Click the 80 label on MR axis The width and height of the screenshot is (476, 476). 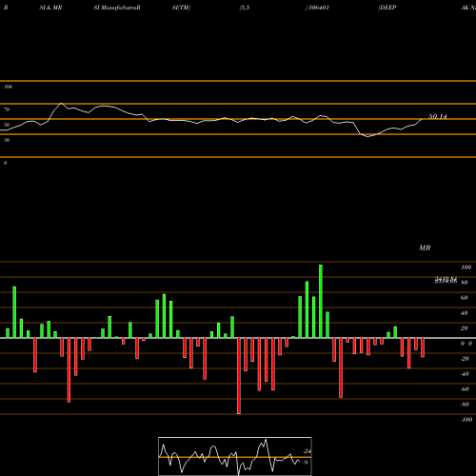(x=465, y=283)
